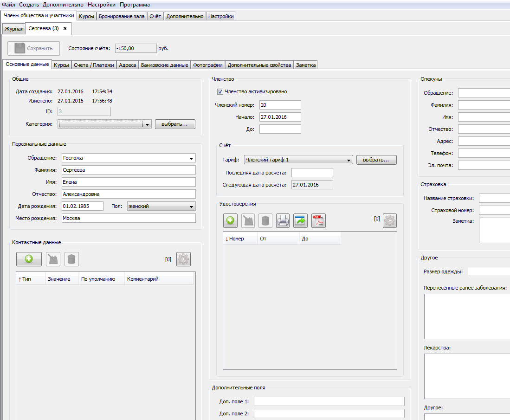
Task: Click the Сохранить button
Action: point(33,48)
